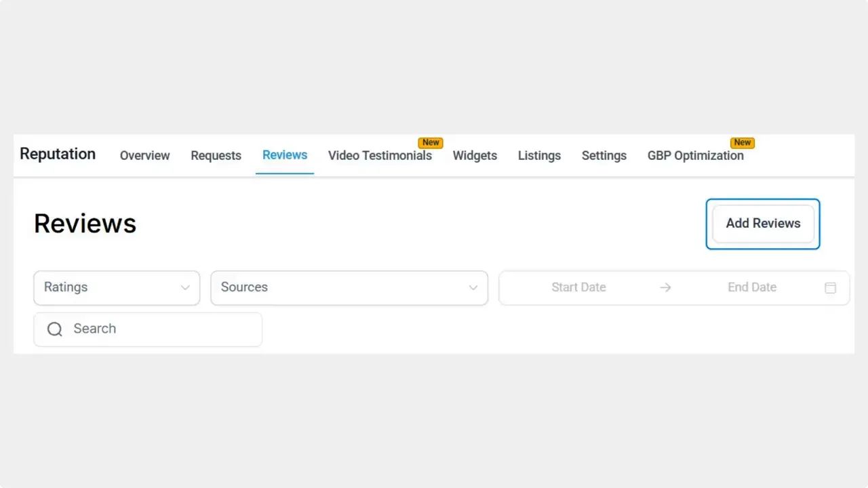Open the Requests tab

[x=216, y=155]
